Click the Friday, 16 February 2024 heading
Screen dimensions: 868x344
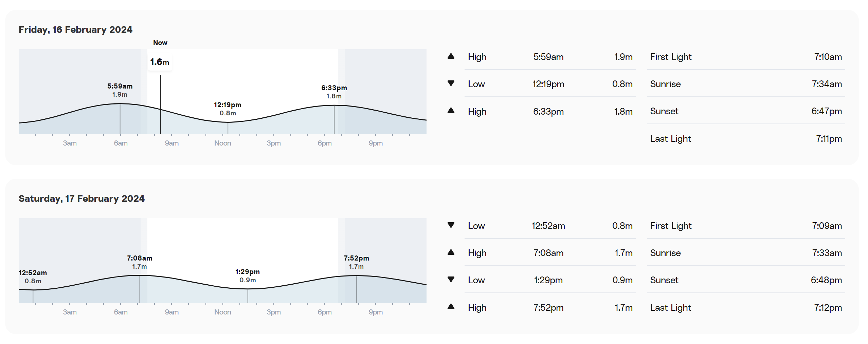pos(75,30)
